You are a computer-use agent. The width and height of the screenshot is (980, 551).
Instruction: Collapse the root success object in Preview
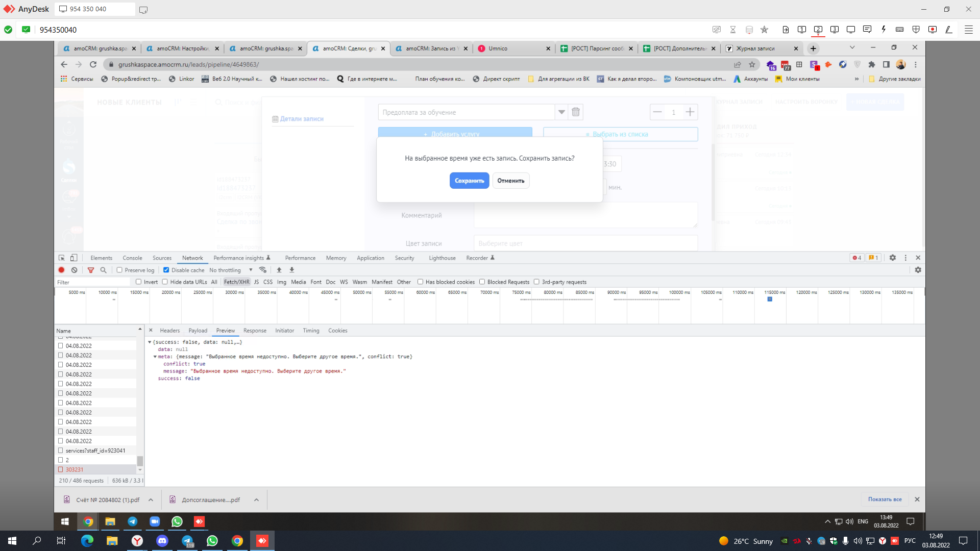point(150,342)
